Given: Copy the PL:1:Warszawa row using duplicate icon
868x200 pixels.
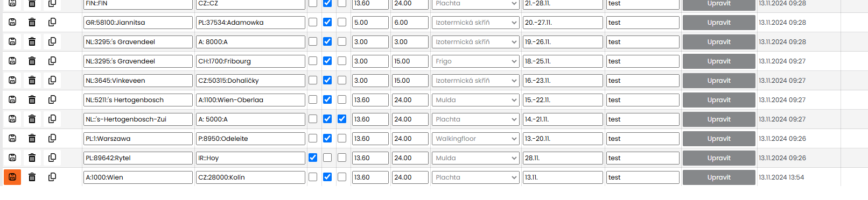Looking at the screenshot, I should coord(52,138).
